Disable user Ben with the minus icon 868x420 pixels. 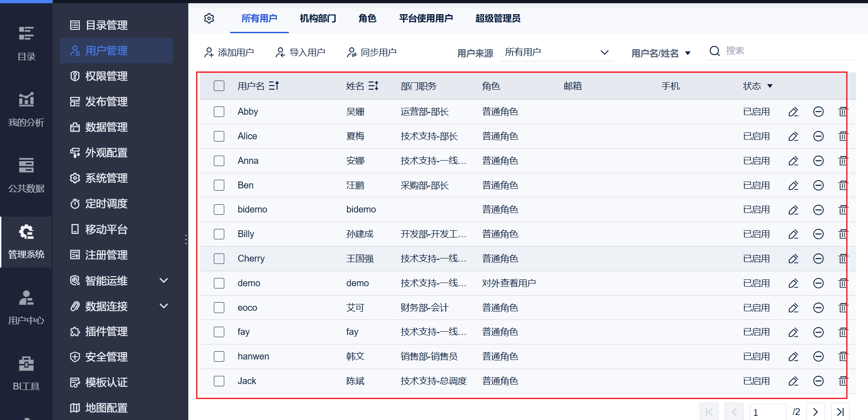818,185
